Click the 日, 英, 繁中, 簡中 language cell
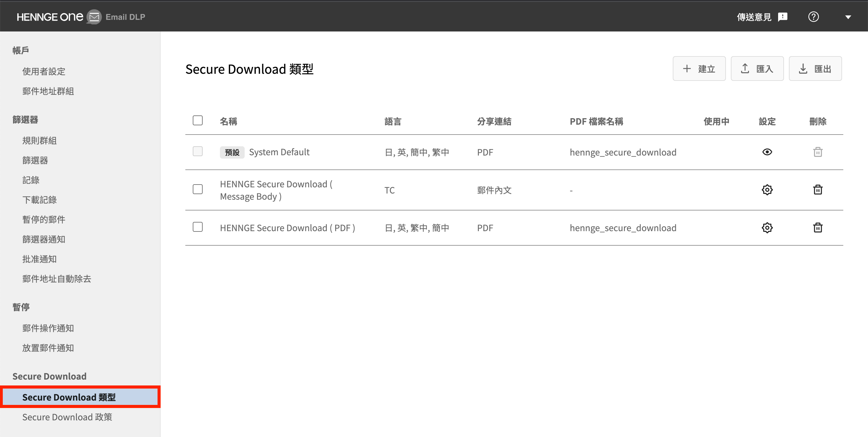The image size is (868, 437). coord(417,228)
